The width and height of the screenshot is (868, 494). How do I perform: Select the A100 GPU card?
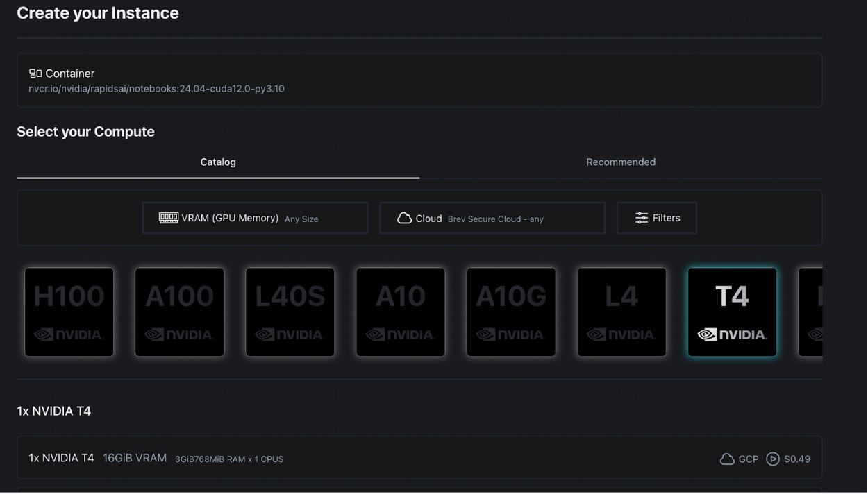point(180,312)
